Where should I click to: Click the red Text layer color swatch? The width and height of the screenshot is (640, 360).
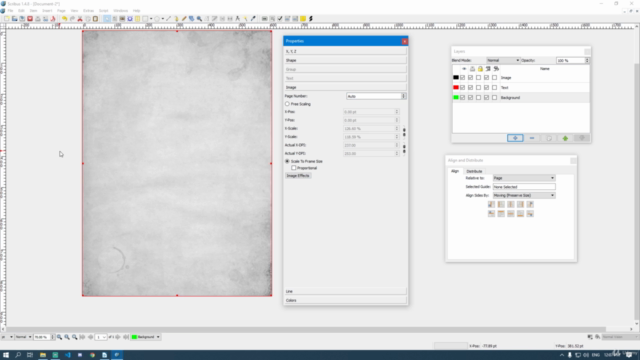pyautogui.click(x=456, y=87)
